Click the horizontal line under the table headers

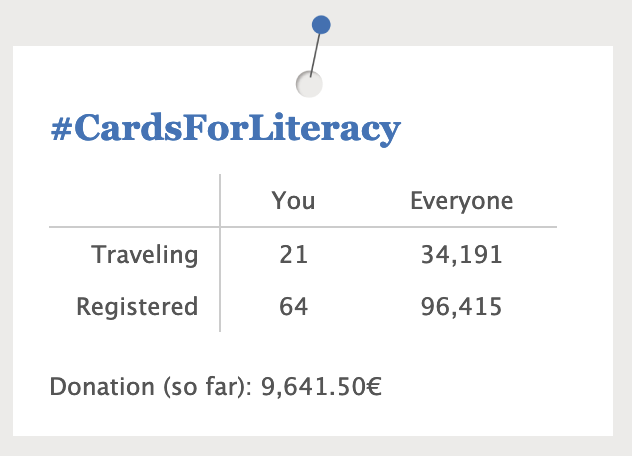click(303, 227)
